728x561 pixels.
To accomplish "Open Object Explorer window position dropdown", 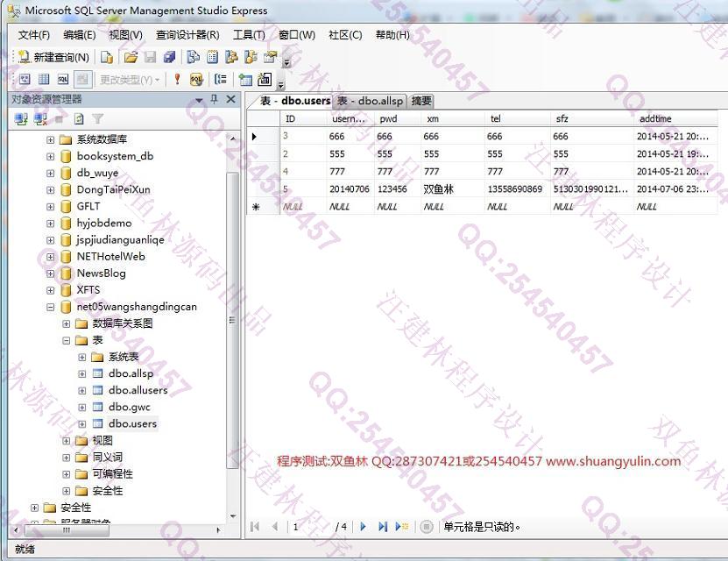I will (x=199, y=100).
